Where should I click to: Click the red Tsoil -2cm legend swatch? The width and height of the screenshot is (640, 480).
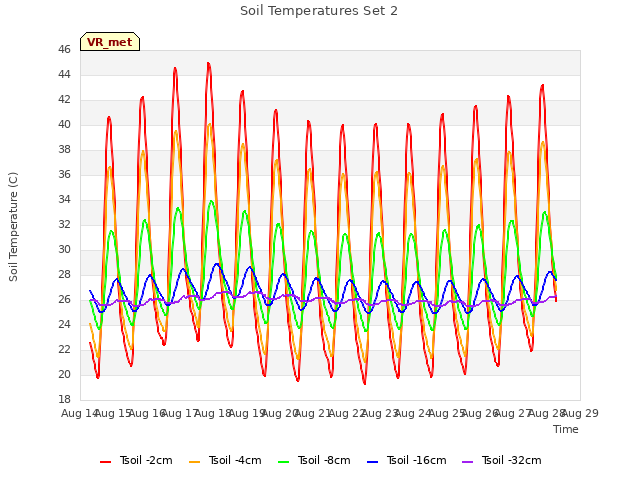point(105,462)
